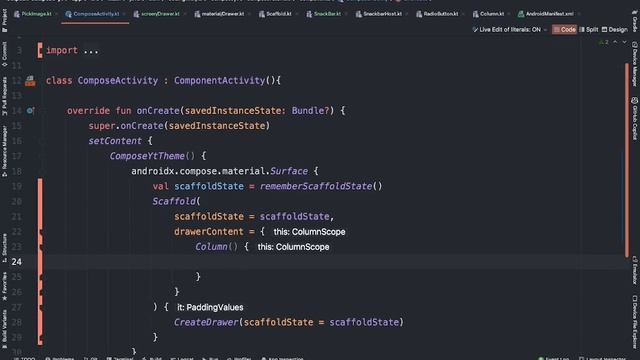
Task: Show the Structure tool window
Action: (4, 248)
